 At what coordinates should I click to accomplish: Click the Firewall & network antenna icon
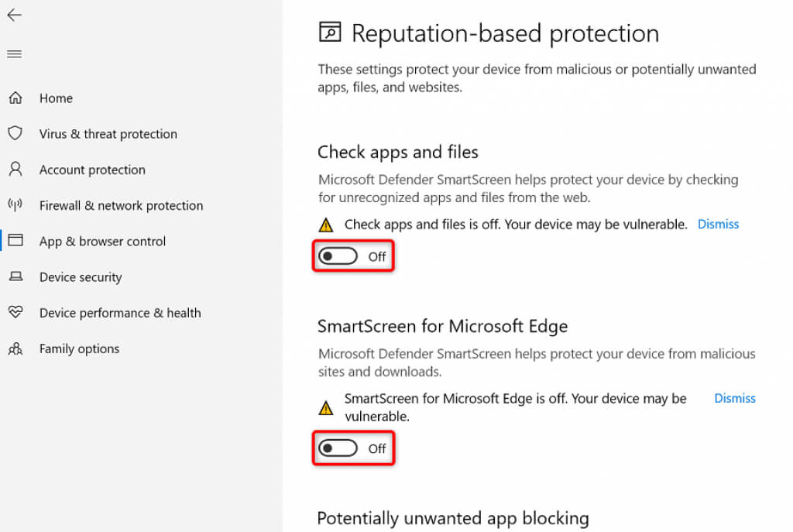coord(15,205)
